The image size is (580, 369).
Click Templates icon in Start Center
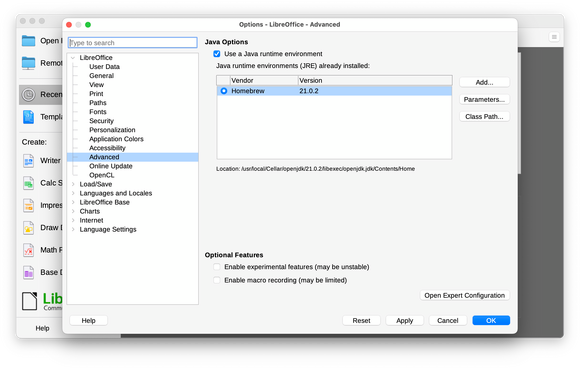(28, 117)
